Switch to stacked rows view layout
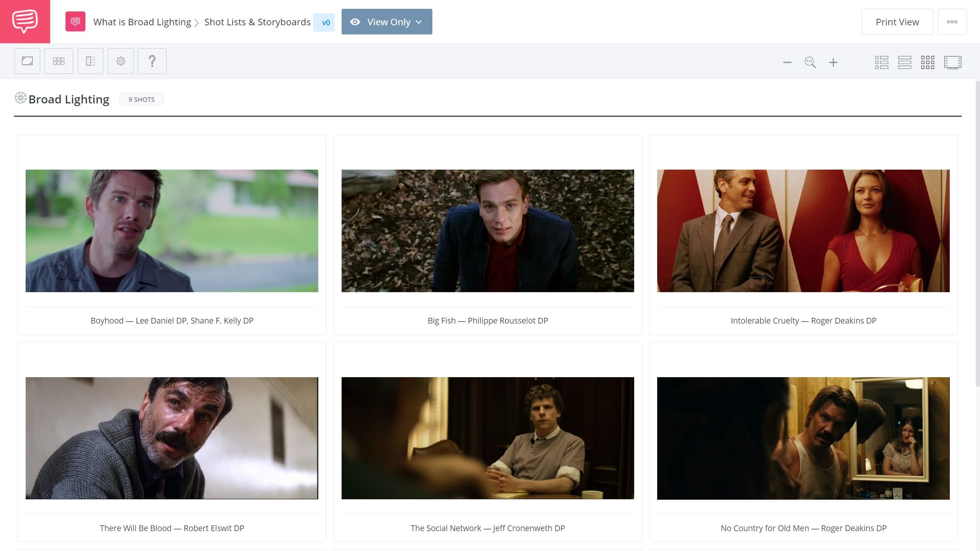 pyautogui.click(x=905, y=62)
